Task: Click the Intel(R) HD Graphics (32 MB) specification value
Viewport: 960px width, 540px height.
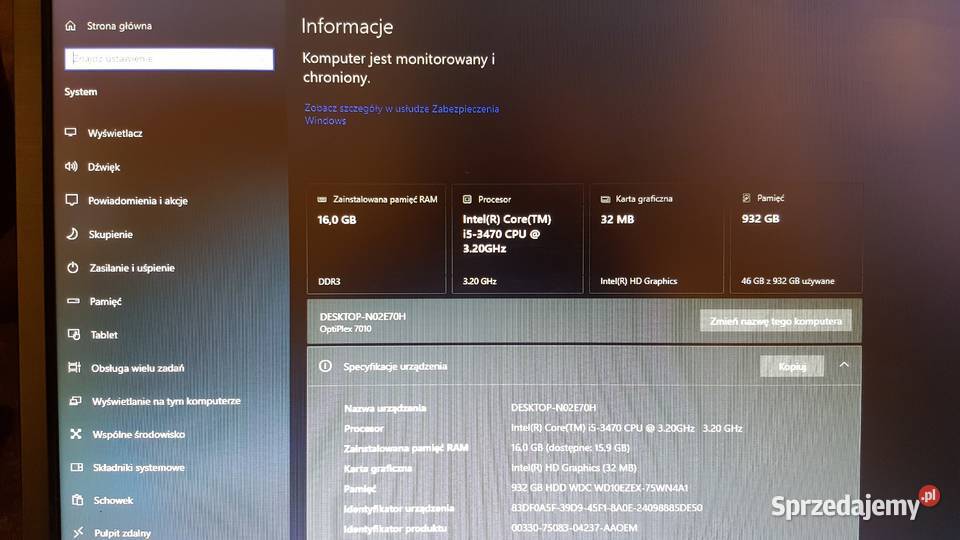Action: point(574,468)
